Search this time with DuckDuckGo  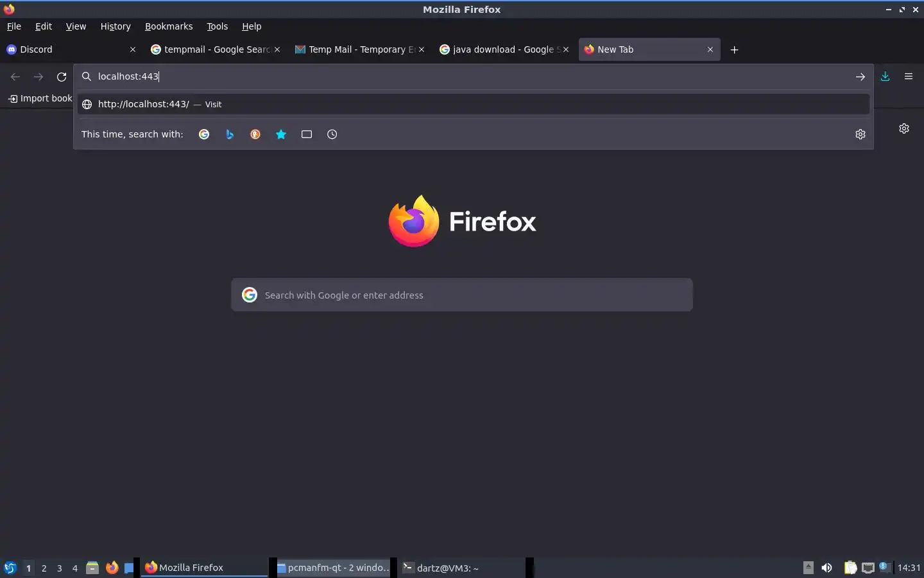coord(255,134)
